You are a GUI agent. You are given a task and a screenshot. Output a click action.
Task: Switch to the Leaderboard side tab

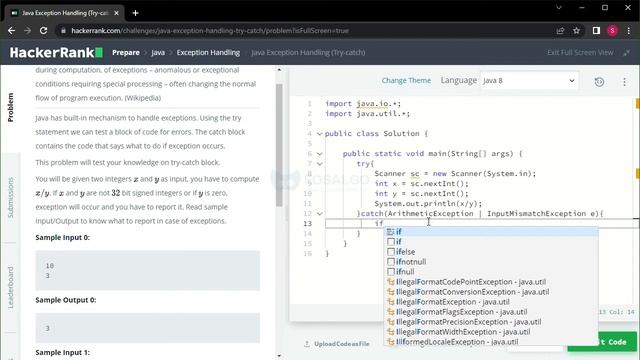click(11, 287)
